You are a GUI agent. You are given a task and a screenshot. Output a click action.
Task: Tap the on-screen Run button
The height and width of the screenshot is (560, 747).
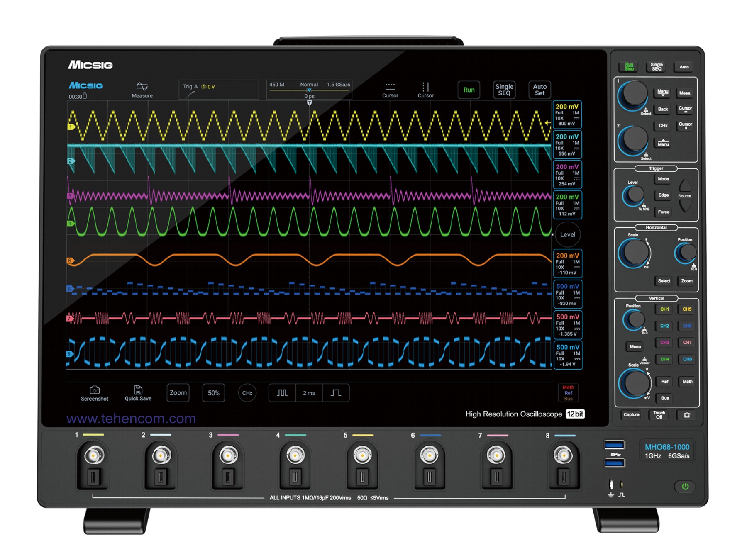click(x=469, y=90)
